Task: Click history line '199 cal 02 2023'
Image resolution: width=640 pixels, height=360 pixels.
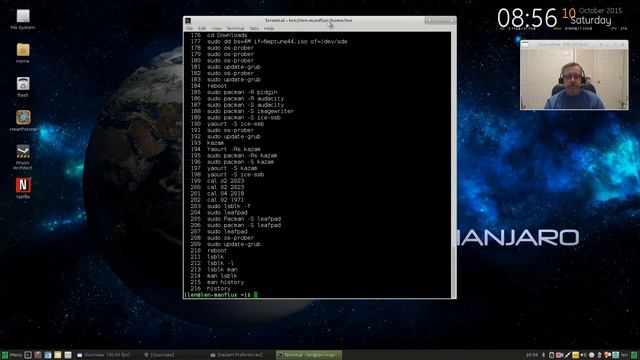Action: [x=217, y=181]
